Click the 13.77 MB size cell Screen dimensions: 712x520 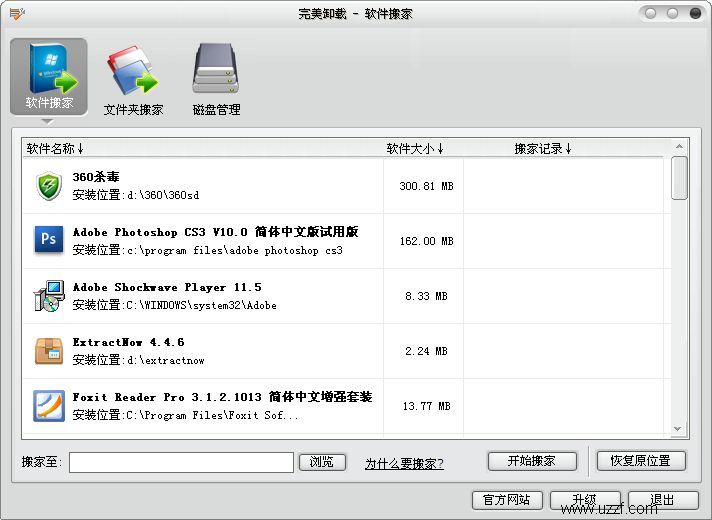pos(426,406)
